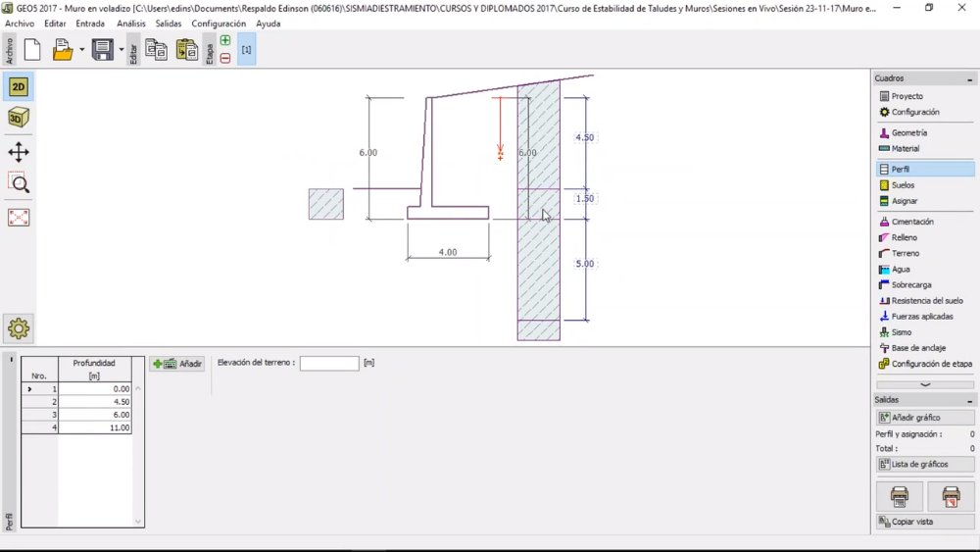Screen dimensions: 980x552
Task: Print view with the red printer icon
Action: pyautogui.click(x=951, y=496)
